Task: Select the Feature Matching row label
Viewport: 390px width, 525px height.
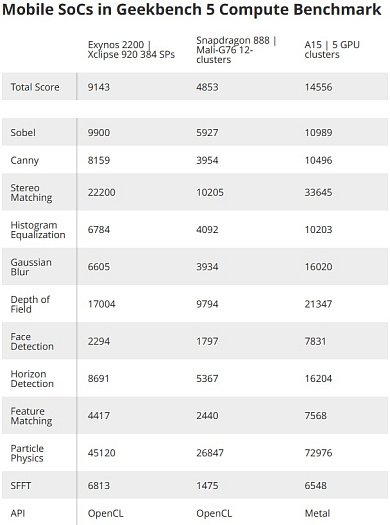Action: click(31, 416)
